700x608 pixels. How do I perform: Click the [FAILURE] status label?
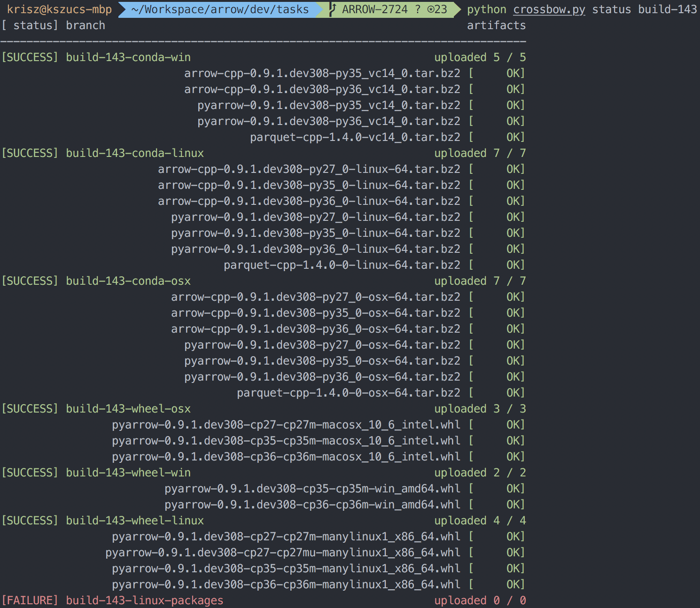tap(30, 600)
